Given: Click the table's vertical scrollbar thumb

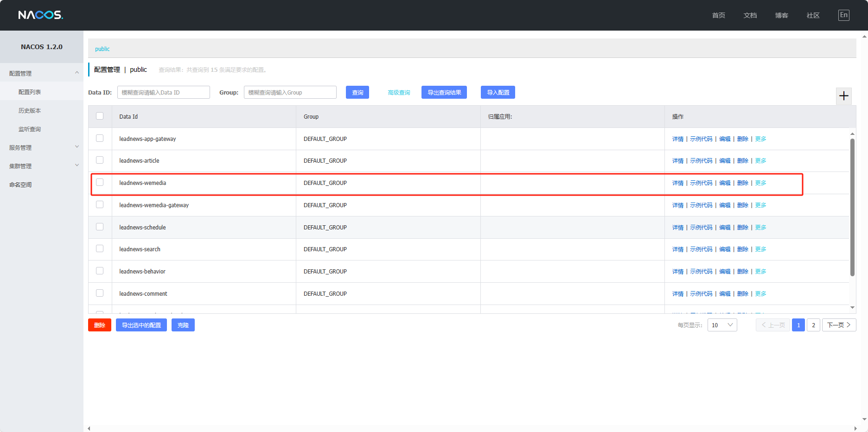Looking at the screenshot, I should [852, 207].
